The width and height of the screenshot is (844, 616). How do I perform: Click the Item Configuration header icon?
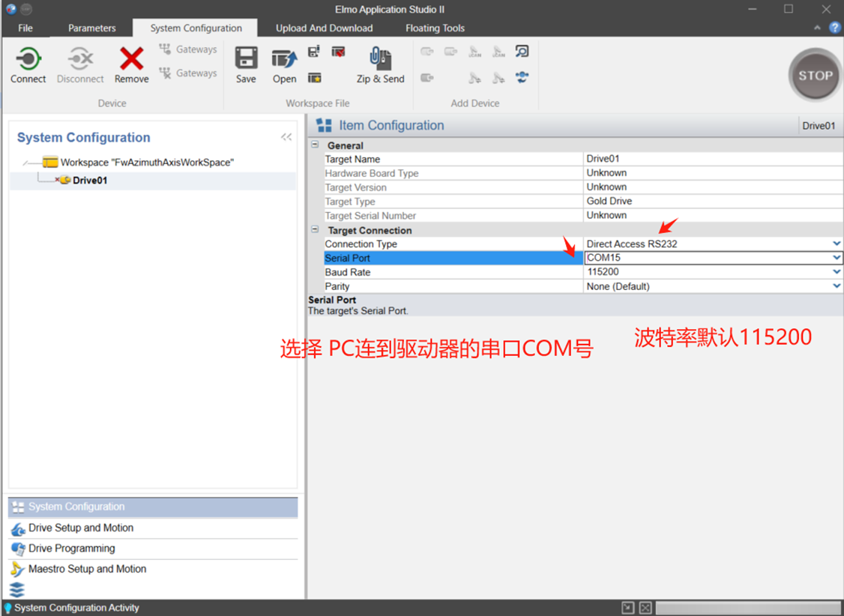tap(324, 125)
